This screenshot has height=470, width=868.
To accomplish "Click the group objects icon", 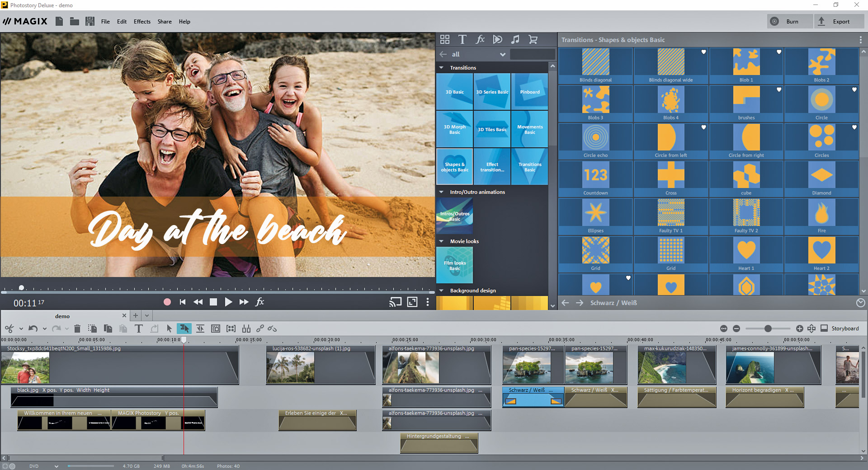I will coord(231,329).
